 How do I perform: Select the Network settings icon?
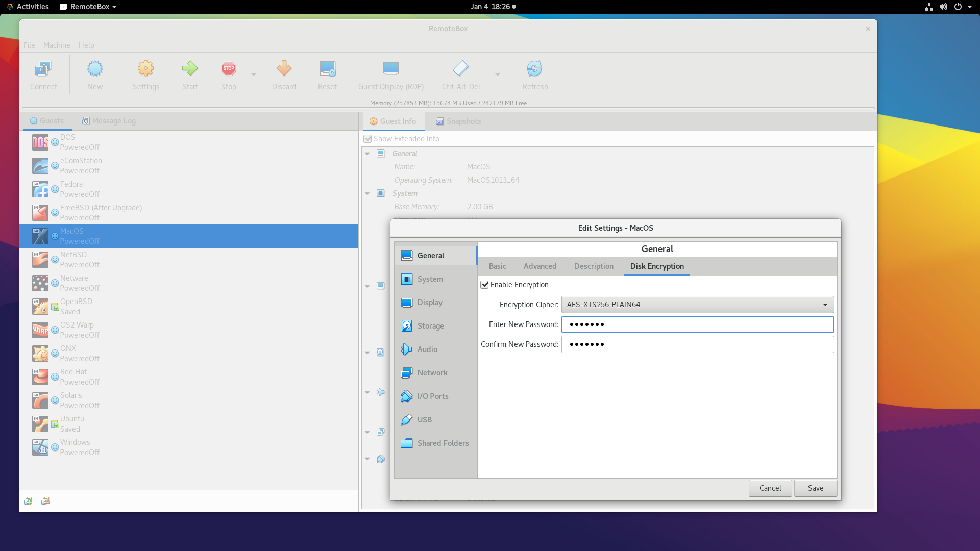(x=406, y=372)
